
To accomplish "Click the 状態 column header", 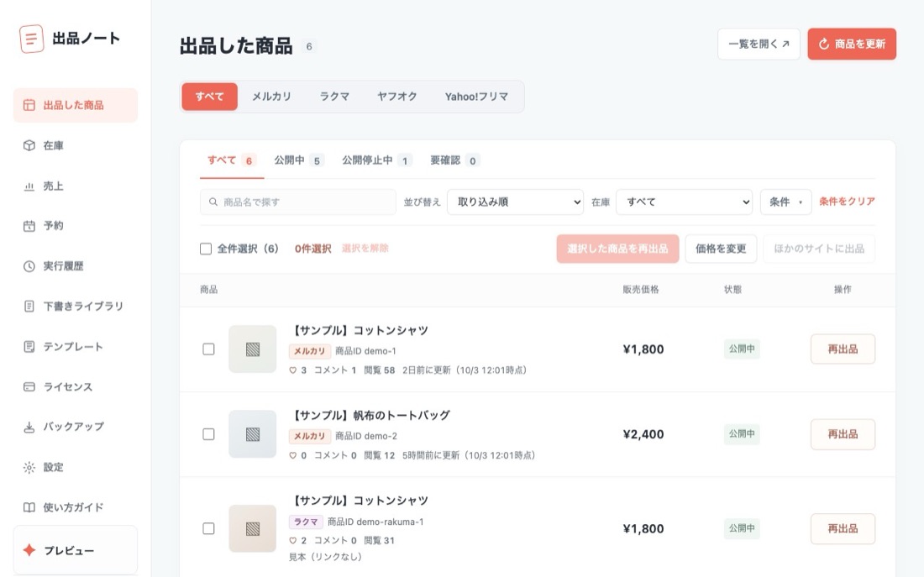I will tap(733, 290).
